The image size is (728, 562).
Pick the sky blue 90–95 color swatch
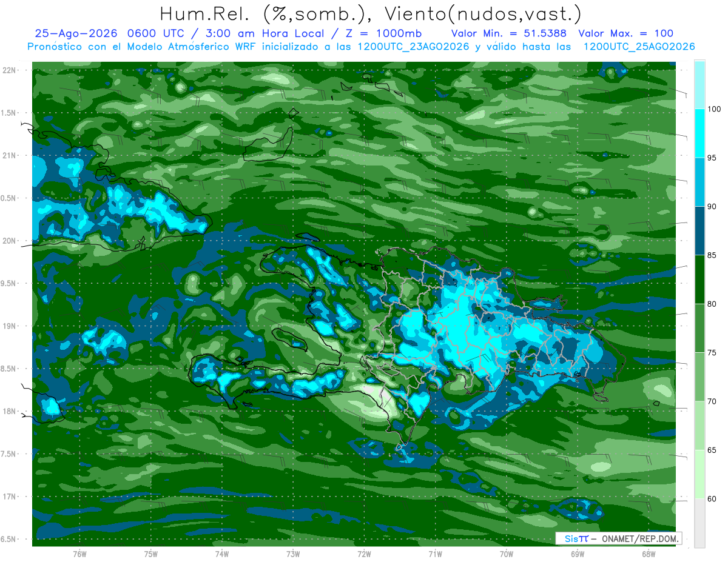click(699, 182)
